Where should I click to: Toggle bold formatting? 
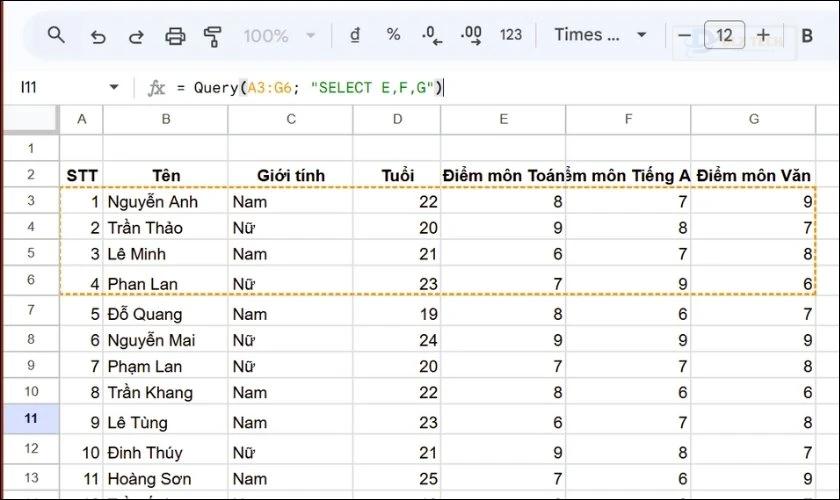(x=807, y=35)
